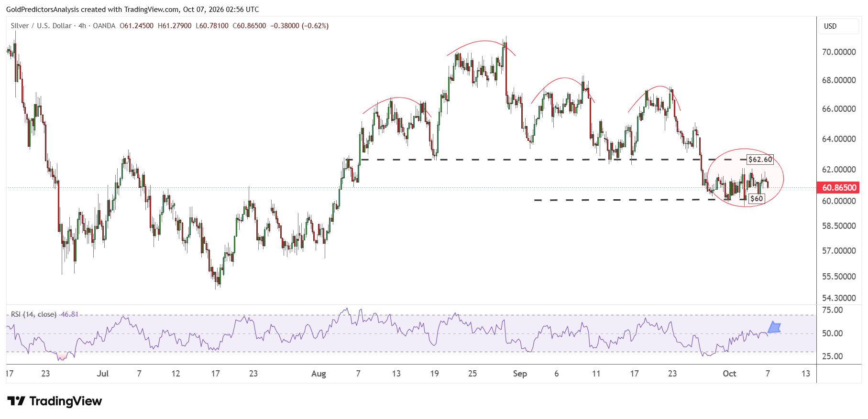Screen dimensions: 868x419
Task: Click the TradingView logo
Action: [x=55, y=401]
